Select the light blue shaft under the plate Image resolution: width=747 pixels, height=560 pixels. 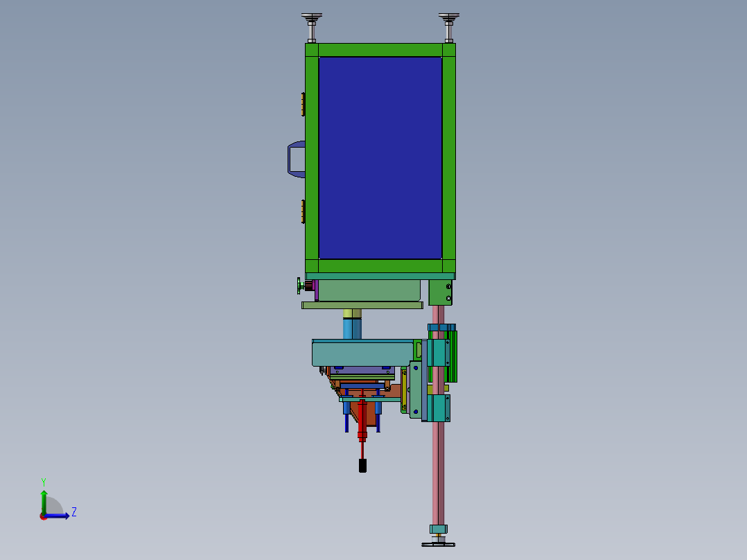coord(352,329)
